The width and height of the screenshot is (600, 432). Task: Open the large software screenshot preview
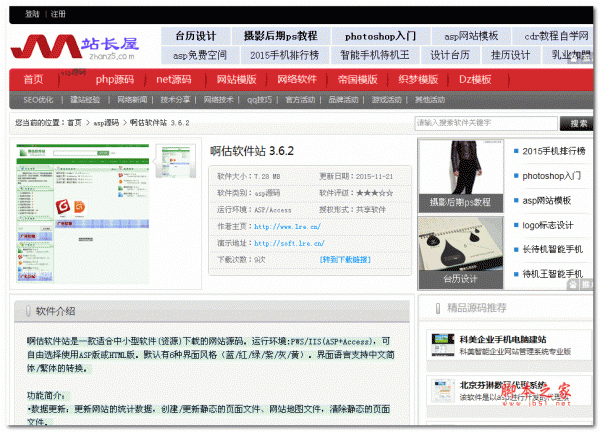pyautogui.click(x=83, y=214)
